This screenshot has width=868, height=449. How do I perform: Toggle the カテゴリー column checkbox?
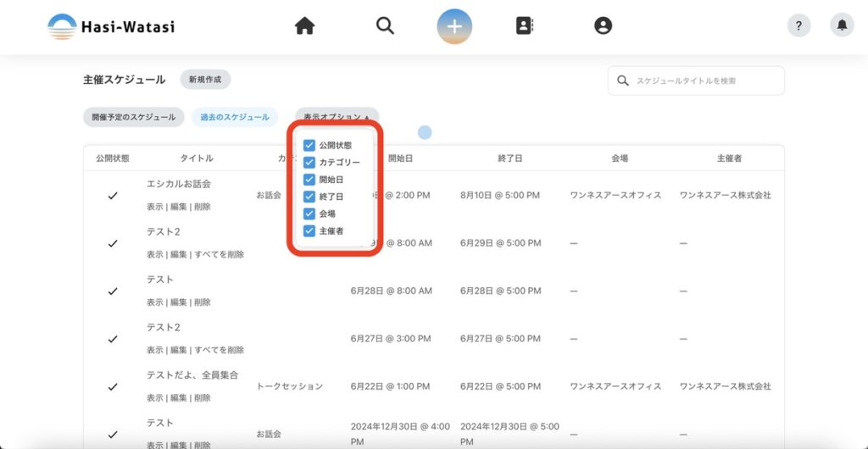pos(309,163)
